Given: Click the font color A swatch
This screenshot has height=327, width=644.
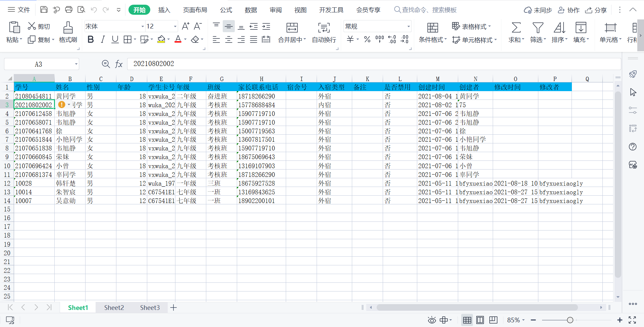Looking at the screenshot, I should [178, 40].
